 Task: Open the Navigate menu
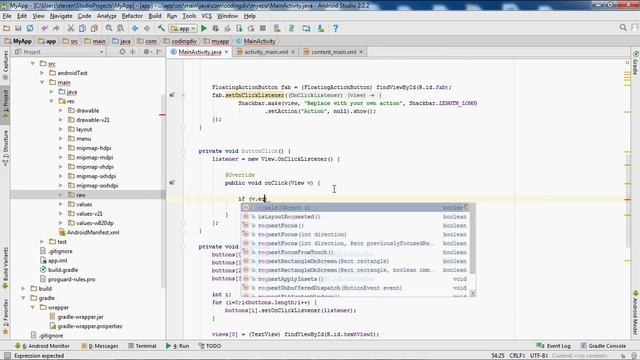click(61, 16)
